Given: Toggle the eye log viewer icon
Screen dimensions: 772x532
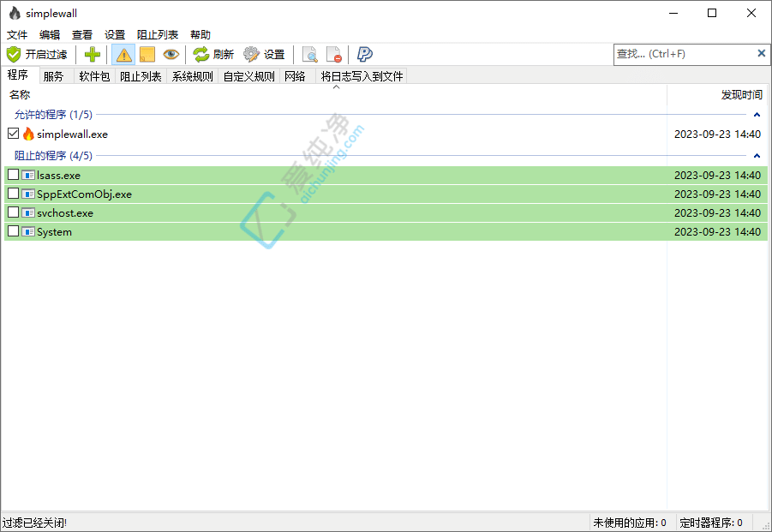Looking at the screenshot, I should (171, 54).
